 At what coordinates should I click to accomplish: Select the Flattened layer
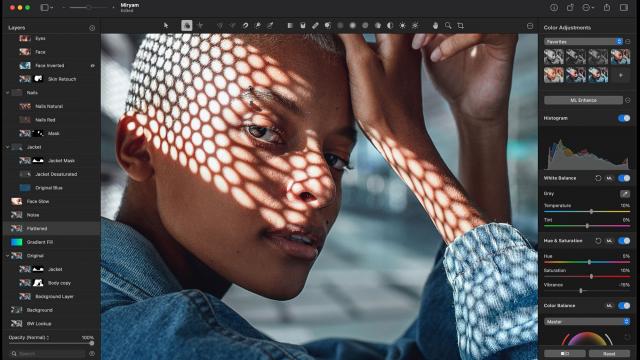click(x=51, y=229)
